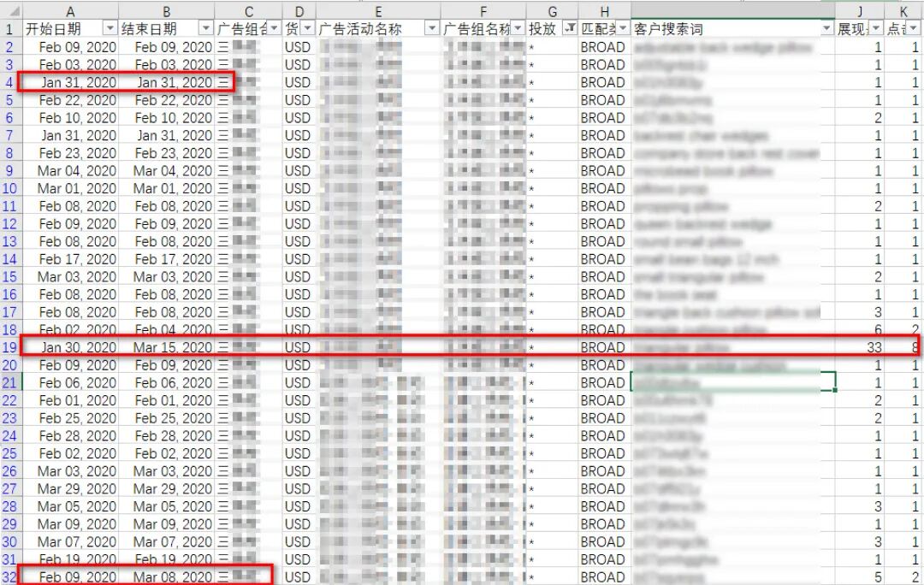The height and width of the screenshot is (585, 924).
Task: Click the 投放 header cell
Action: [x=552, y=29]
